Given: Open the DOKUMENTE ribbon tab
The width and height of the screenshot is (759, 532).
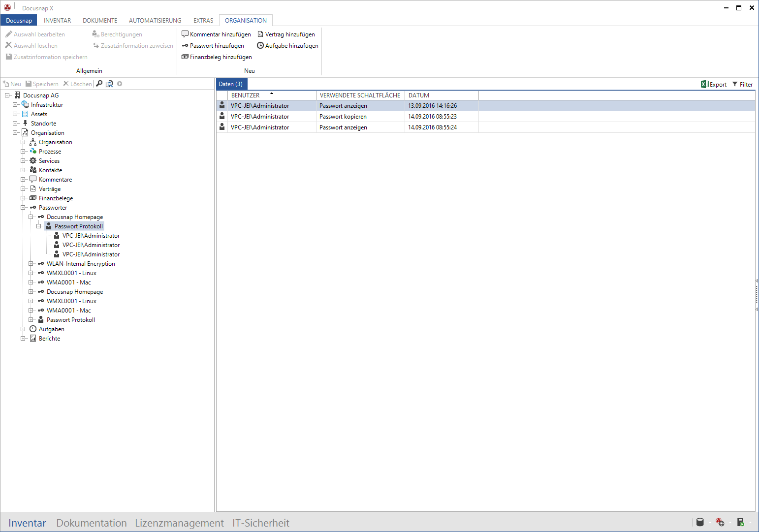Looking at the screenshot, I should [x=100, y=20].
